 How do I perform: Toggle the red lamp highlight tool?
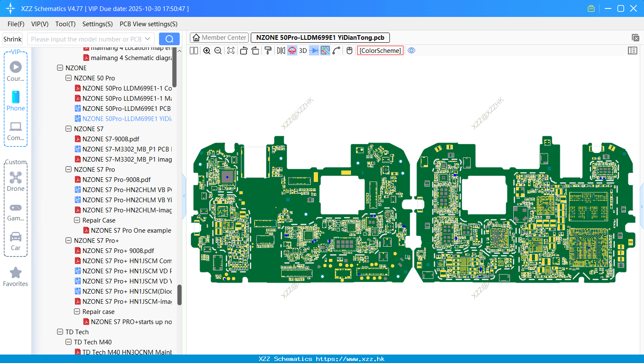(292, 51)
